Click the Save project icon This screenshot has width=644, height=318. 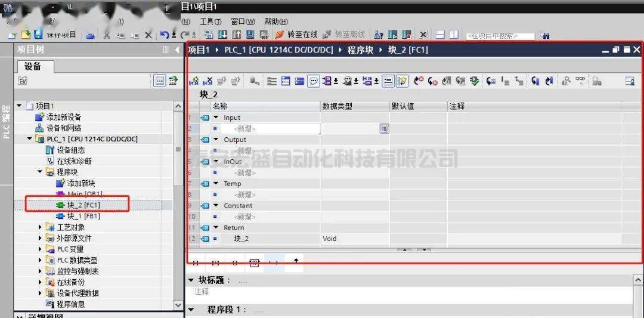[38, 35]
